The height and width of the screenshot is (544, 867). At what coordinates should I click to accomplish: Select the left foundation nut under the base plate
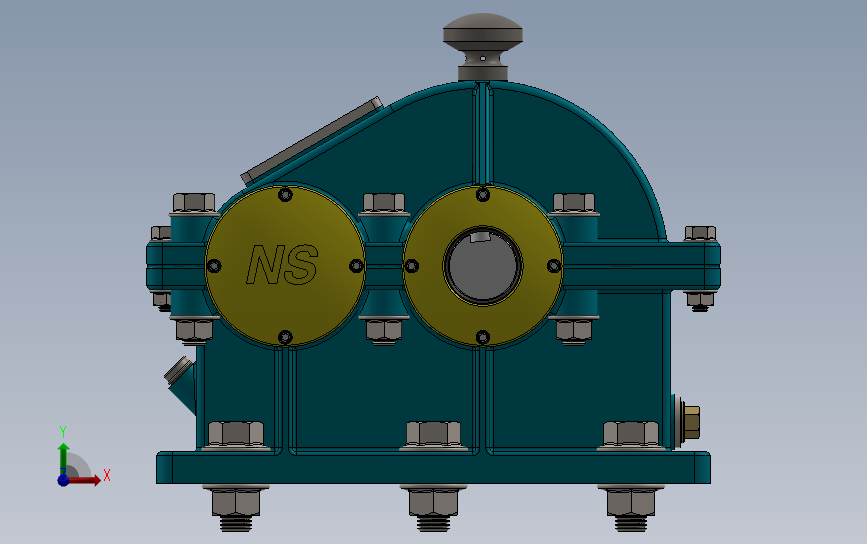pyautogui.click(x=236, y=503)
